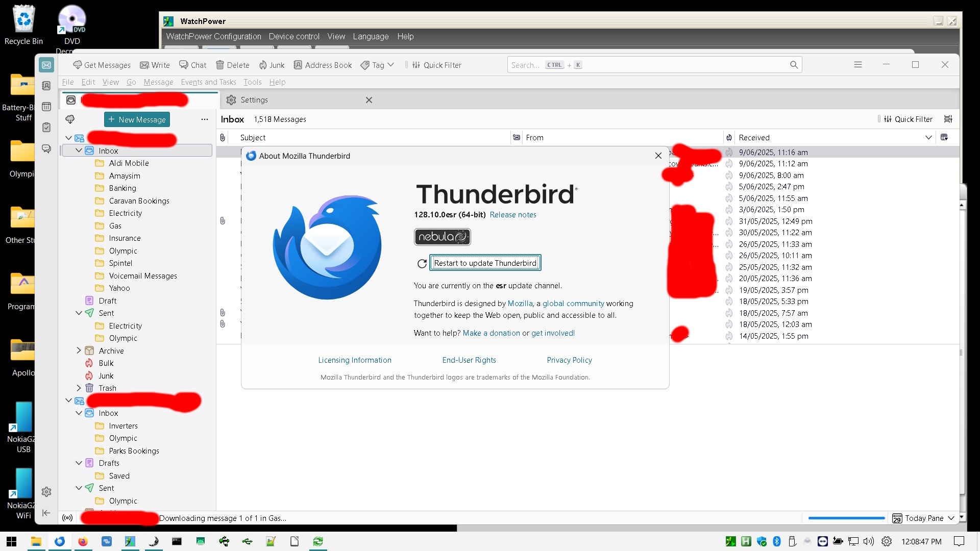Open the Tools menu
Viewport: 980px width, 551px height.
(x=252, y=82)
